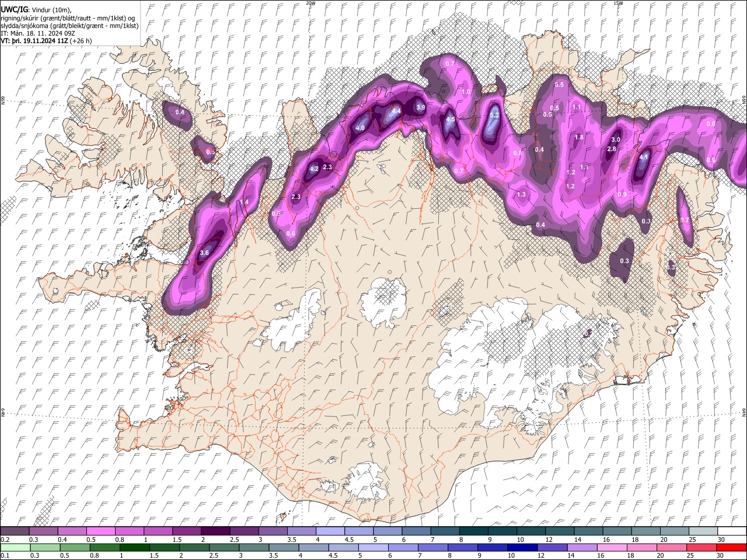
Task: Click the lavender 4 snow scale swatch
Action: tap(330, 531)
